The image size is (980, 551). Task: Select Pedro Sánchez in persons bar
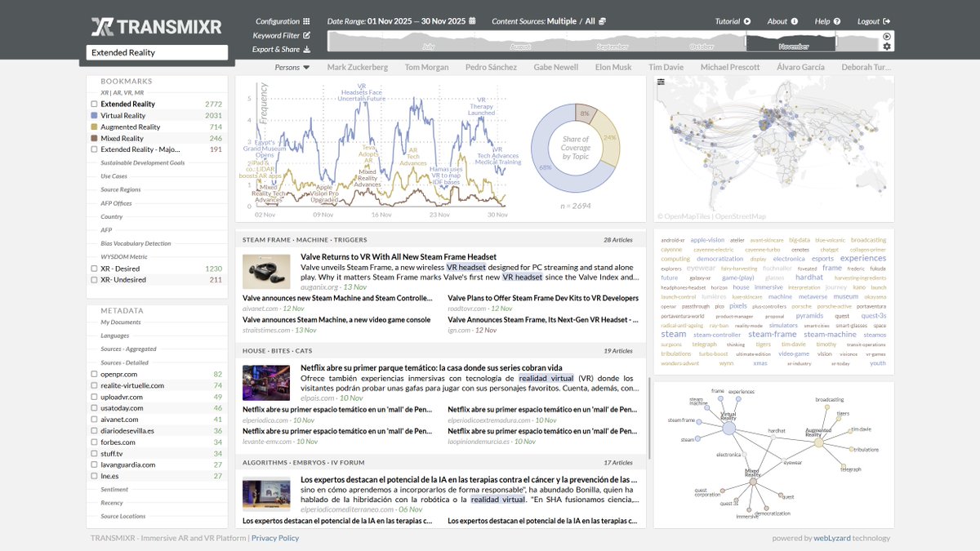pos(491,68)
